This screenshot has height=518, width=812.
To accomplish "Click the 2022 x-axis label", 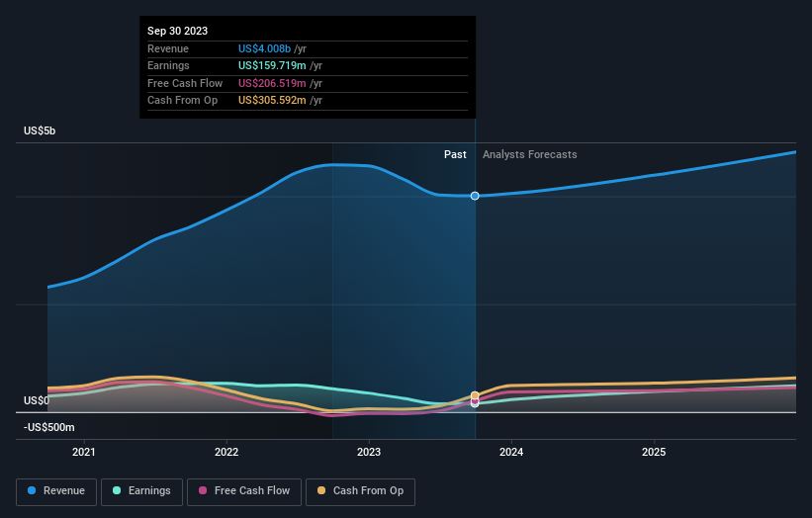I will coord(226,453).
